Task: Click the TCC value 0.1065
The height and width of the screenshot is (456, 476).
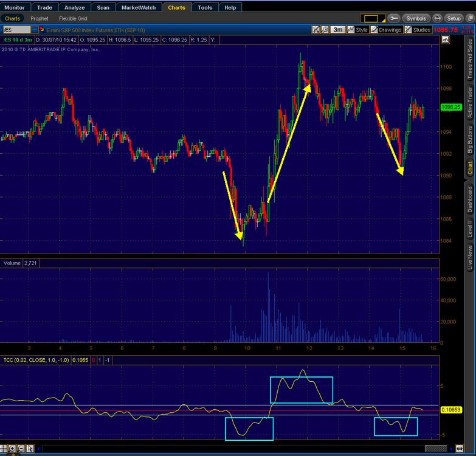Action: tap(80, 360)
